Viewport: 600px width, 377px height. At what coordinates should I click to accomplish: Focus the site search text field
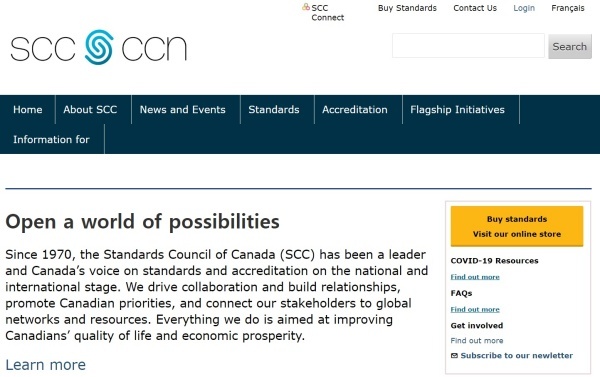pos(468,46)
